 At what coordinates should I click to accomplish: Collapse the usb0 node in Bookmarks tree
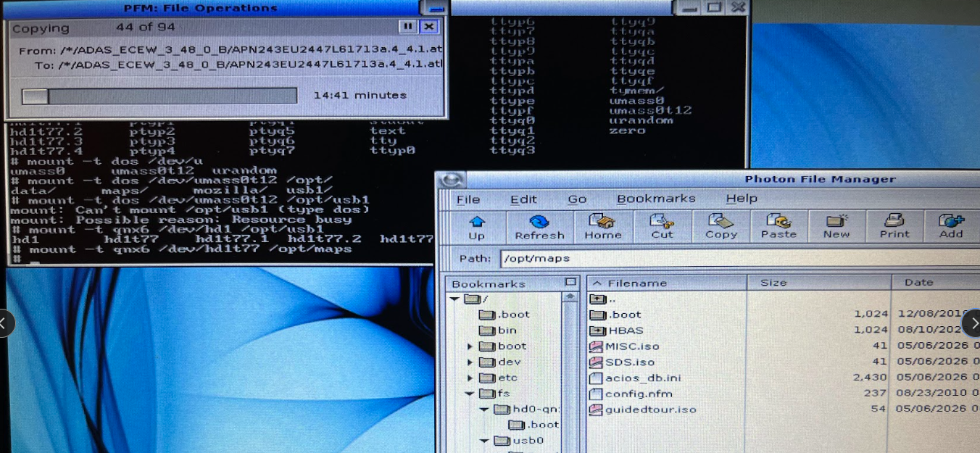[x=485, y=441]
